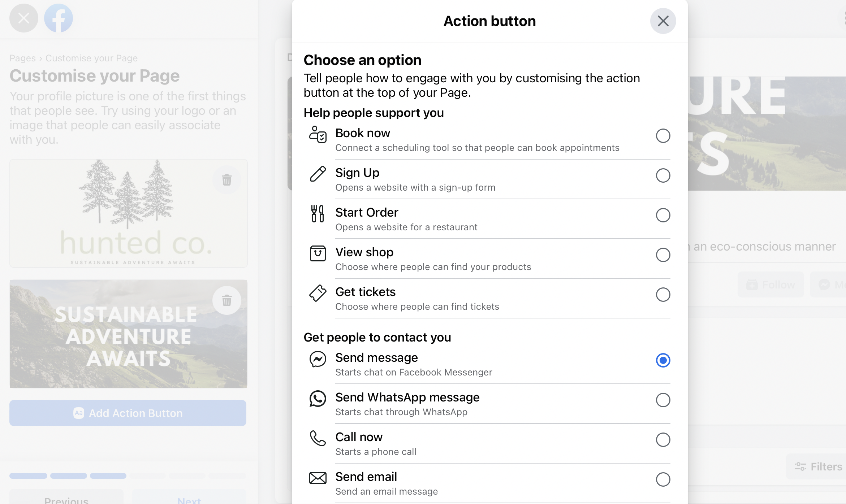Click the WhatsApp icon

click(318, 399)
